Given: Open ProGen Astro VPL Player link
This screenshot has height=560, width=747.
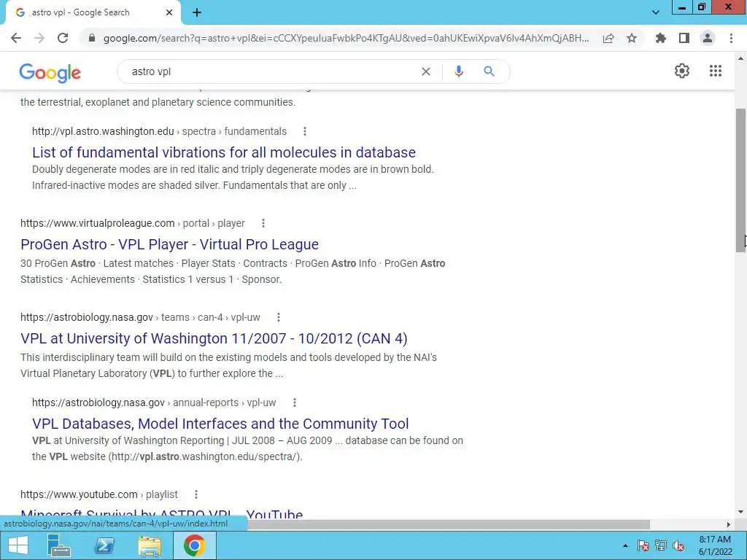Looking at the screenshot, I should 169,244.
